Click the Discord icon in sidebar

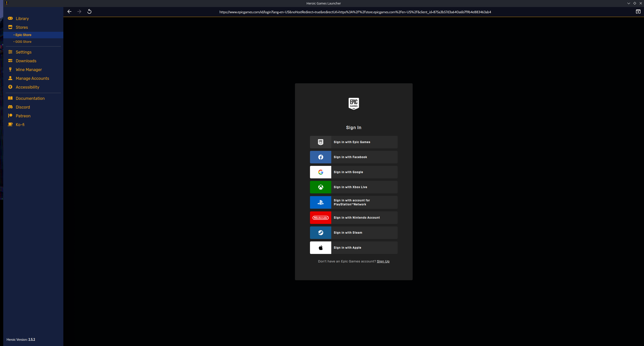(10, 107)
